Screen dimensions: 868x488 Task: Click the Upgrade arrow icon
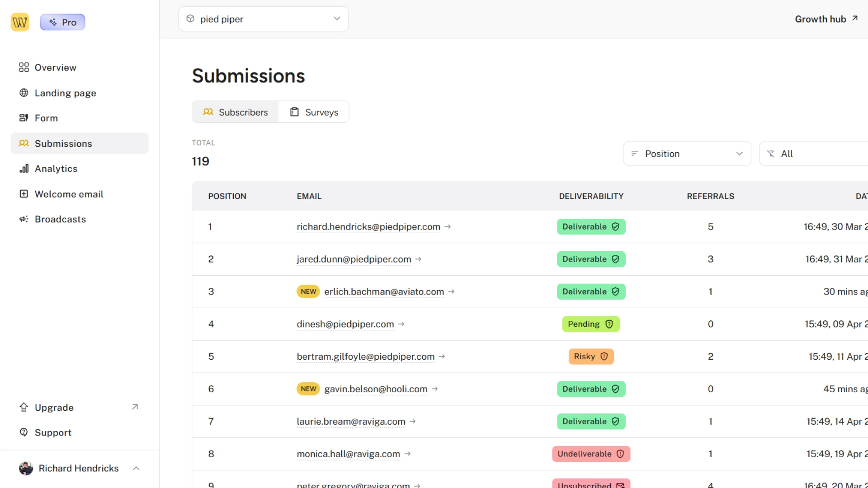(x=134, y=407)
